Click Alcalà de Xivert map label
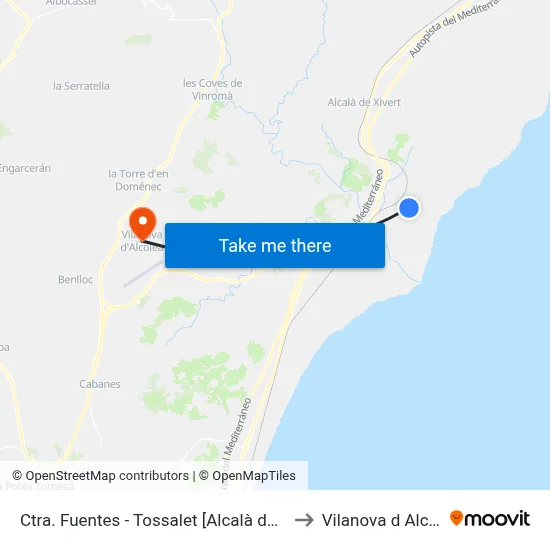550x550 pixels. [x=364, y=102]
